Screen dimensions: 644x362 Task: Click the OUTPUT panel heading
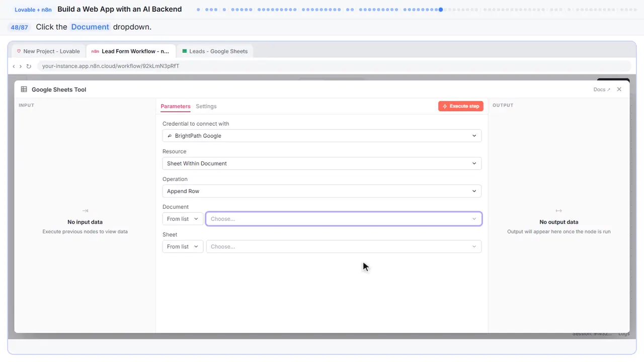point(503,105)
